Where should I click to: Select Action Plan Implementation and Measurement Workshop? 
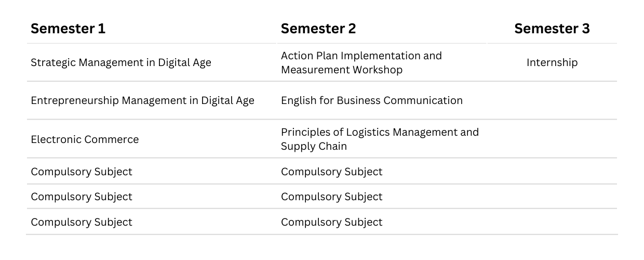pyautogui.click(x=361, y=62)
